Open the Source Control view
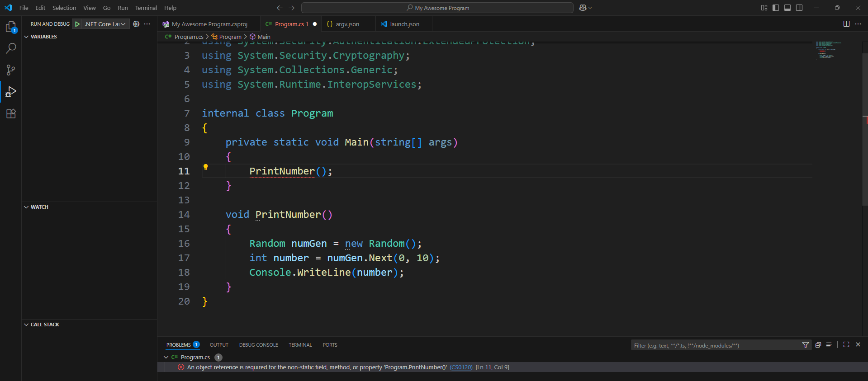 point(11,70)
